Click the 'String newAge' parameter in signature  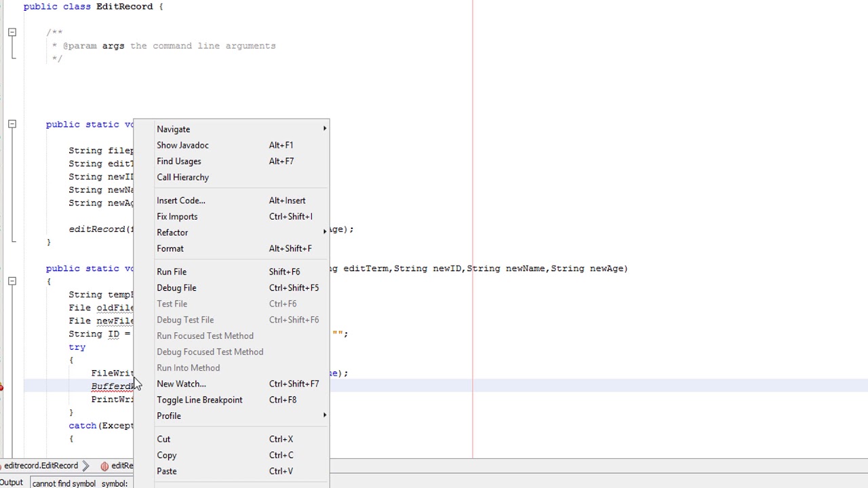click(587, 268)
